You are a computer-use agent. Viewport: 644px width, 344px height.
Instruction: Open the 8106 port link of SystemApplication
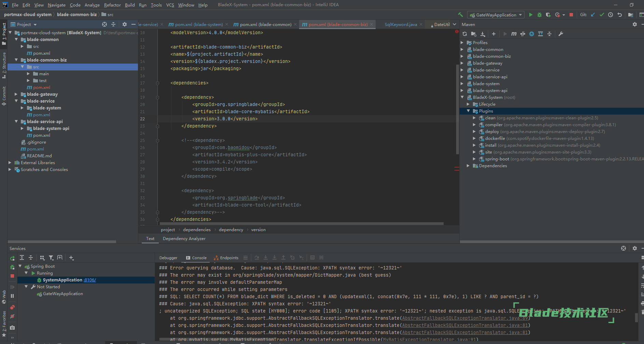[x=90, y=280]
